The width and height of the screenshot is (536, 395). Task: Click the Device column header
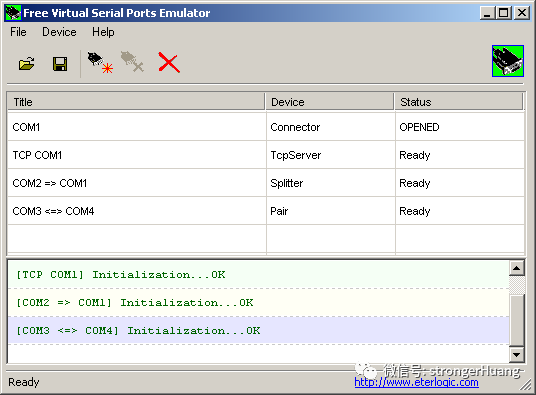tap(330, 102)
